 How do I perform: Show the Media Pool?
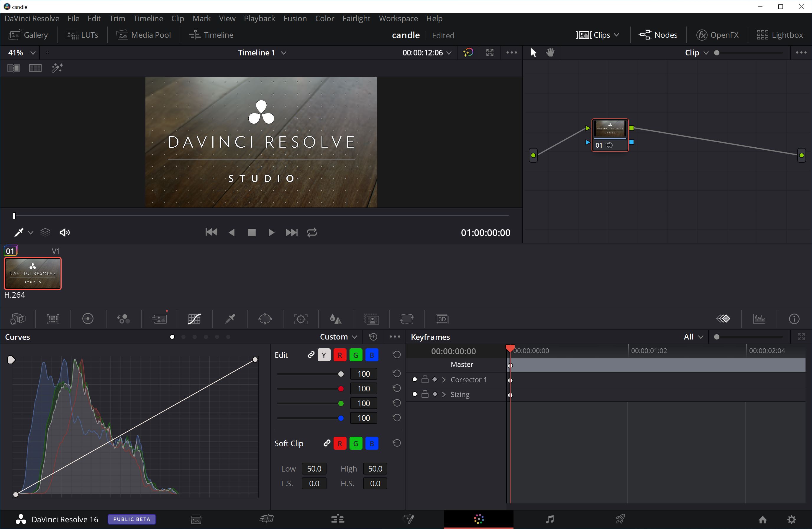[144, 35]
